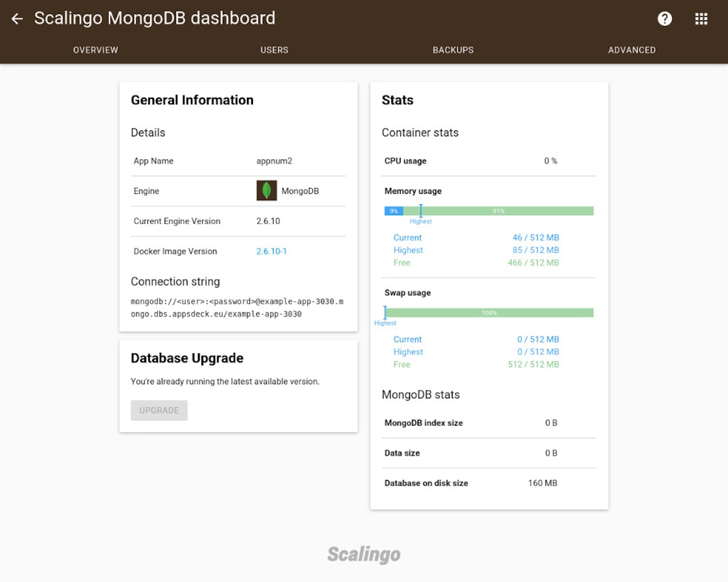Switch to the Users tab
728x582 pixels.
pyautogui.click(x=274, y=50)
